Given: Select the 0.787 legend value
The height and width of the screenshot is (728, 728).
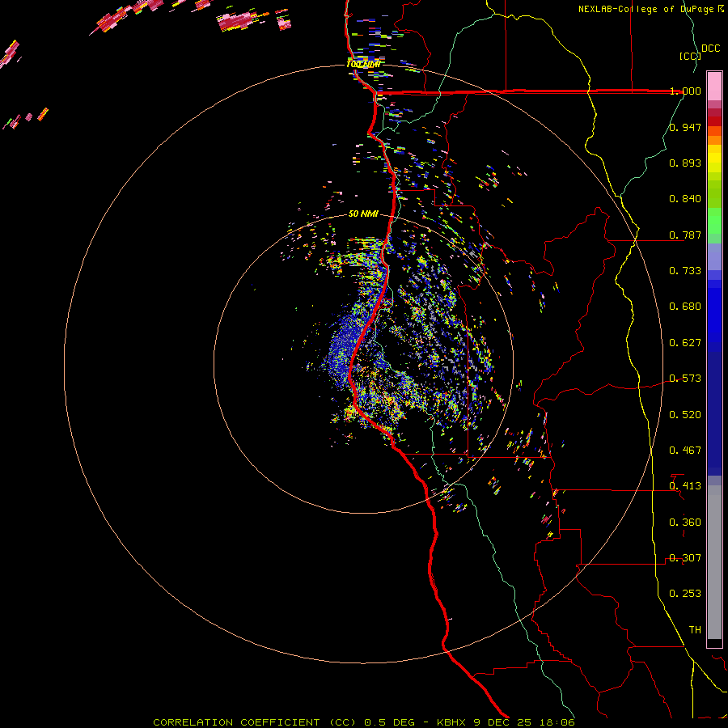Looking at the screenshot, I should click(685, 235).
